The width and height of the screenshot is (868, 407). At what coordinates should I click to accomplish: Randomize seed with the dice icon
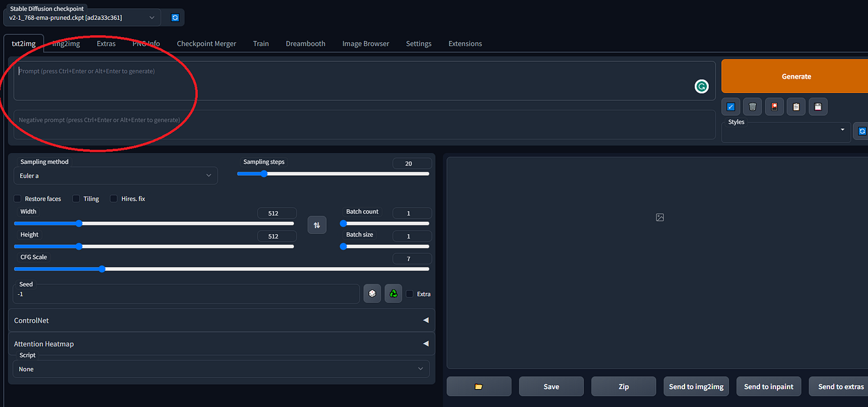pos(372,294)
